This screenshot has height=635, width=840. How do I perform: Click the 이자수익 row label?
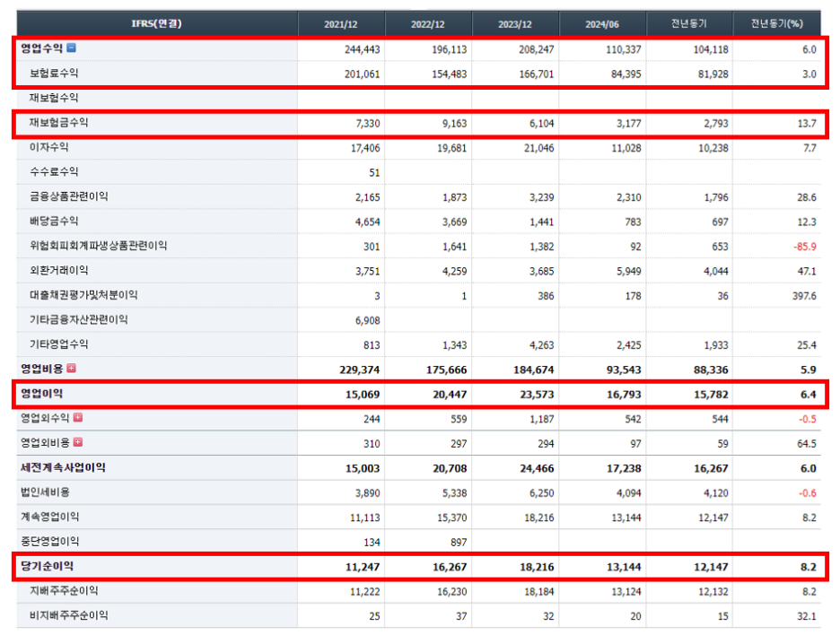48,147
